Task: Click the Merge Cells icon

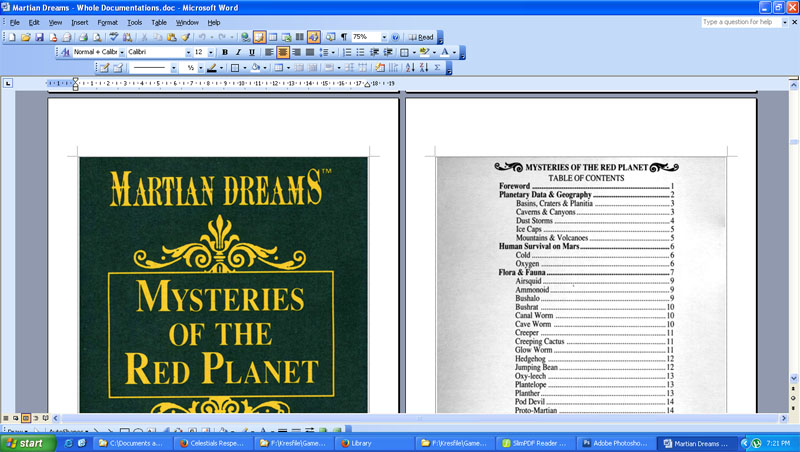Action: click(298, 67)
